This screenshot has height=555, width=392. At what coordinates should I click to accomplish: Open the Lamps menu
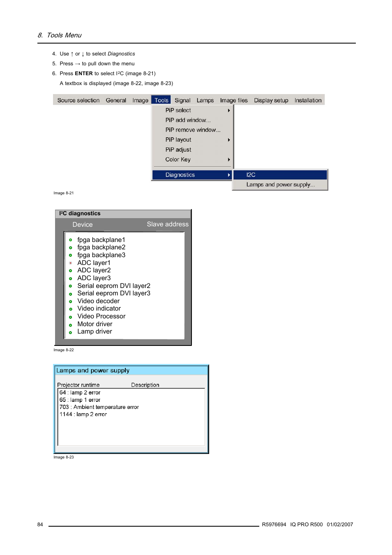click(x=205, y=100)
